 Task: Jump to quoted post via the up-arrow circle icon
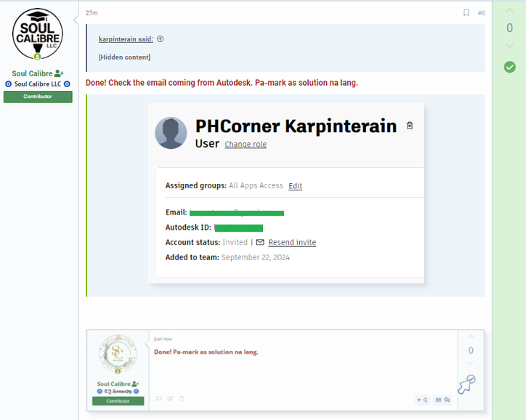(x=161, y=39)
